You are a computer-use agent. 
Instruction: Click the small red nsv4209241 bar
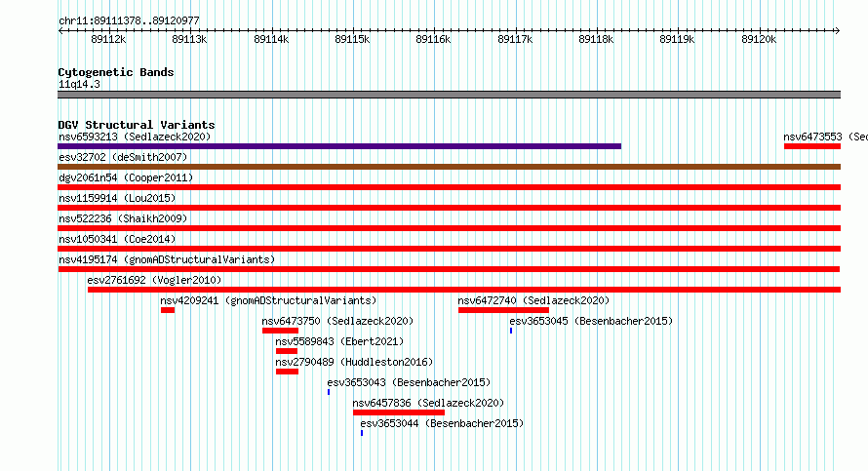[x=168, y=310]
